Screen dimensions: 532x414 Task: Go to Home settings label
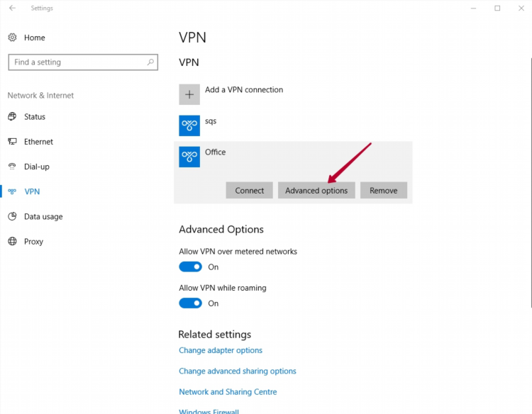click(34, 38)
